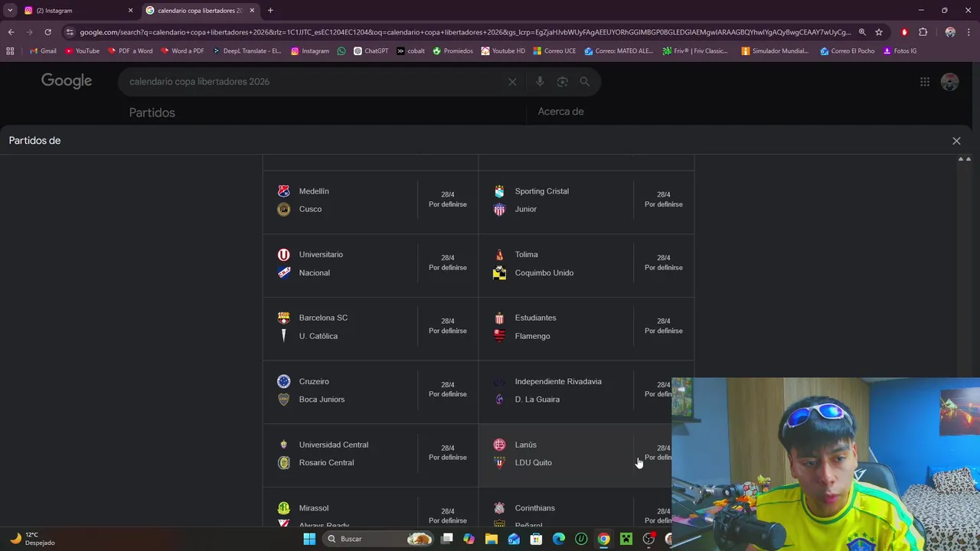The height and width of the screenshot is (551, 980).
Task: Open Task View from the taskbar
Action: 447,539
